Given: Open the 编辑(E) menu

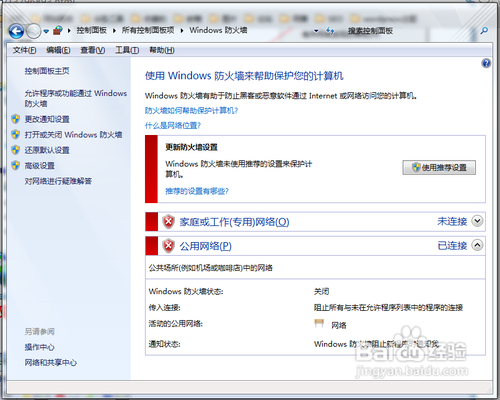Looking at the screenshot, I should [58, 50].
